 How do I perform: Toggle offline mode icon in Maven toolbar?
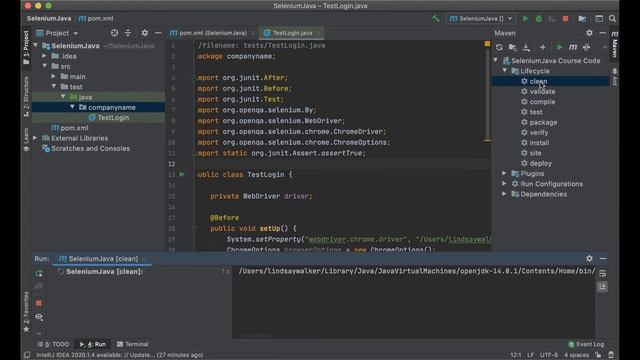(x=587, y=47)
